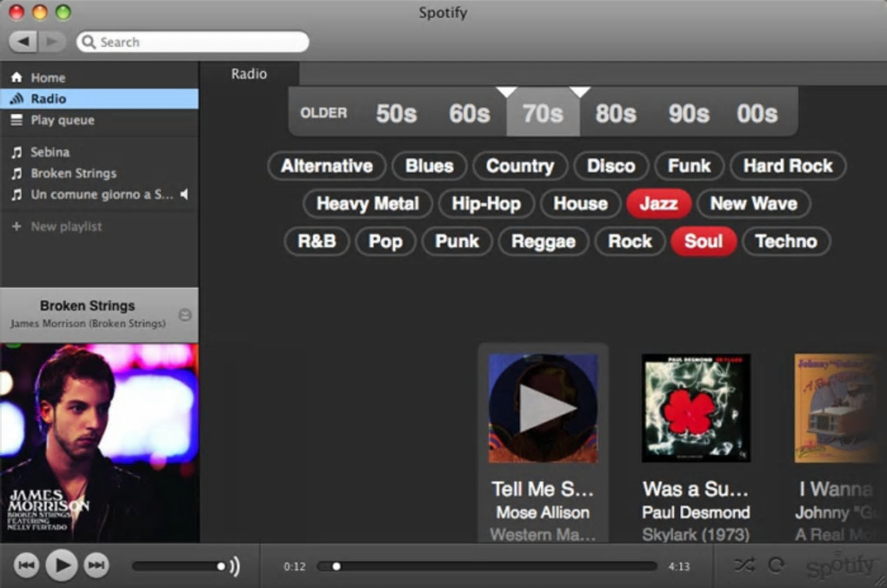Click the speaker icon beside Un comune giorno
The height and width of the screenshot is (588, 887).
(x=184, y=194)
